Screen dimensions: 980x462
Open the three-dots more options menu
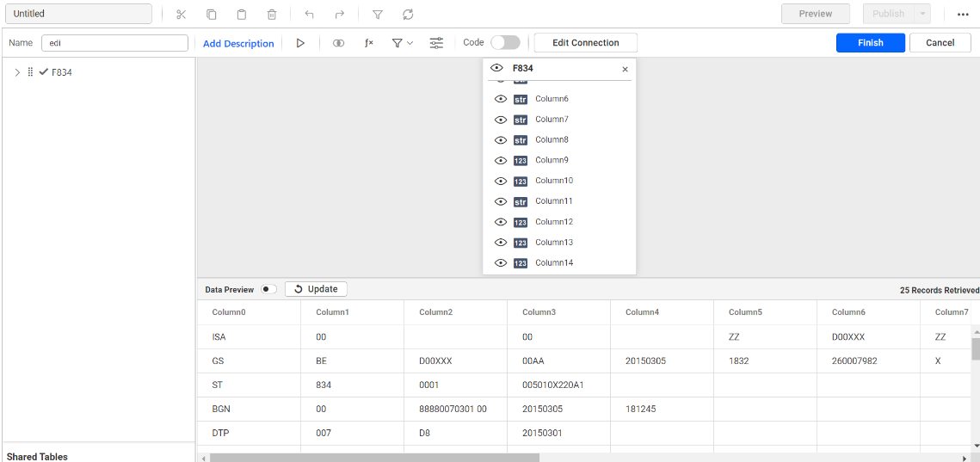(x=963, y=15)
